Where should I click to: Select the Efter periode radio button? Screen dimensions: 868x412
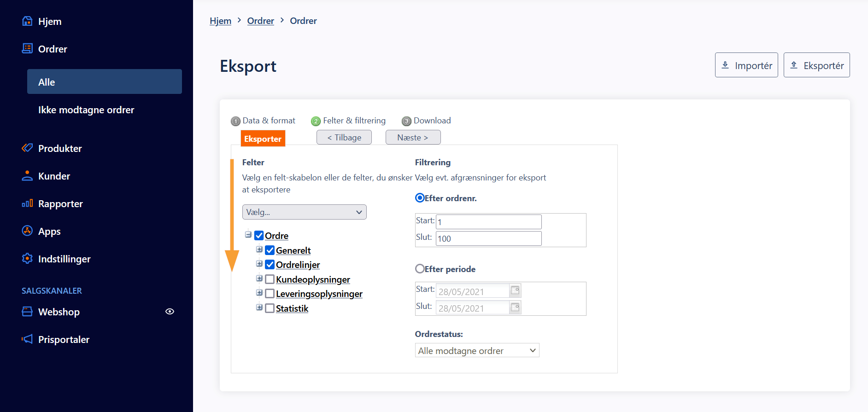(420, 268)
